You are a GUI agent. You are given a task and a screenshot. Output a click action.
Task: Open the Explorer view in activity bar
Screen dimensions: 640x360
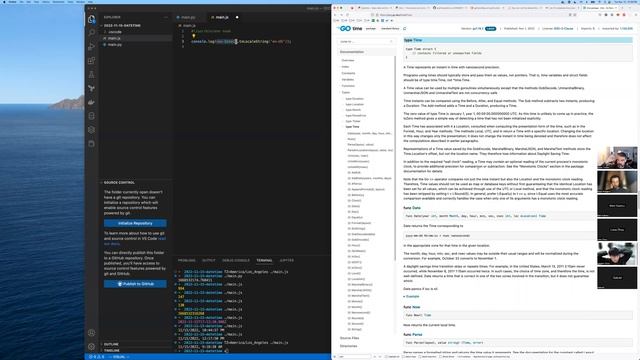91,19
